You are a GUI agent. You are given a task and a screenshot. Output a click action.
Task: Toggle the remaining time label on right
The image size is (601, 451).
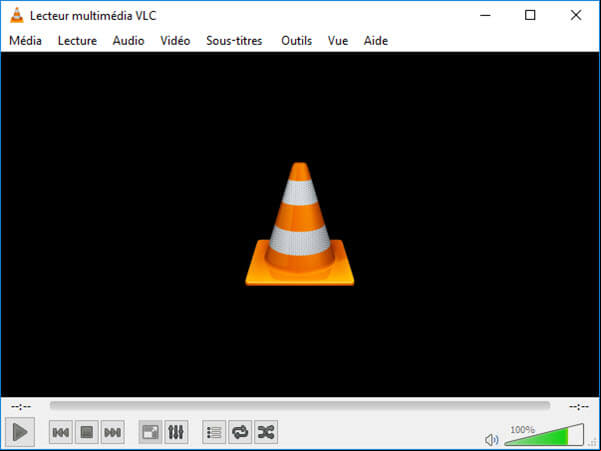coord(579,406)
